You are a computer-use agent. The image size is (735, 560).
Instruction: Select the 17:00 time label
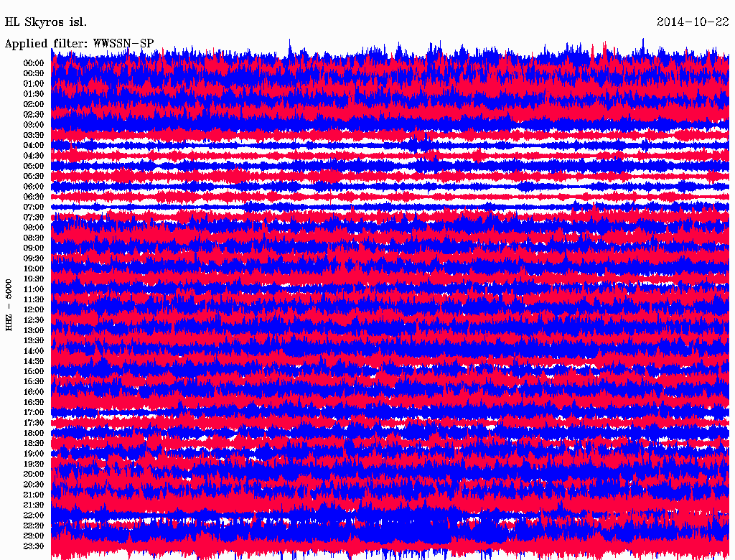tap(33, 413)
